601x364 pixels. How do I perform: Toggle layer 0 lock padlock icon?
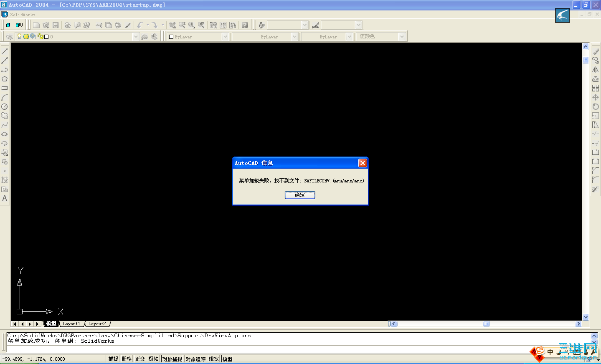pos(40,36)
